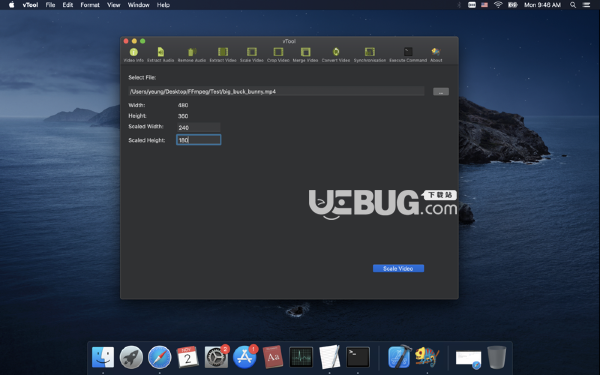Viewport: 600px width, 375px height.
Task: Open the View menu
Action: 114,5
